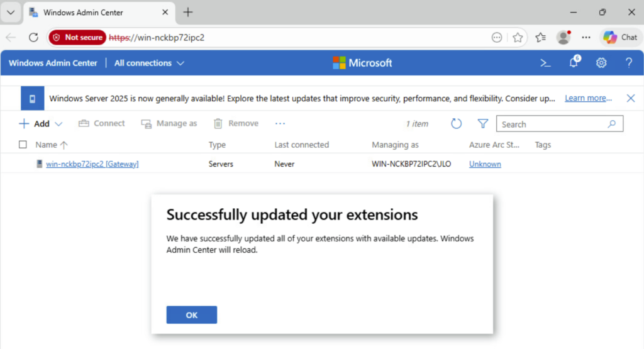644x349 pixels.
Task: Open the win-nckbp72ipc2 [Gateway] link
Action: [92, 164]
